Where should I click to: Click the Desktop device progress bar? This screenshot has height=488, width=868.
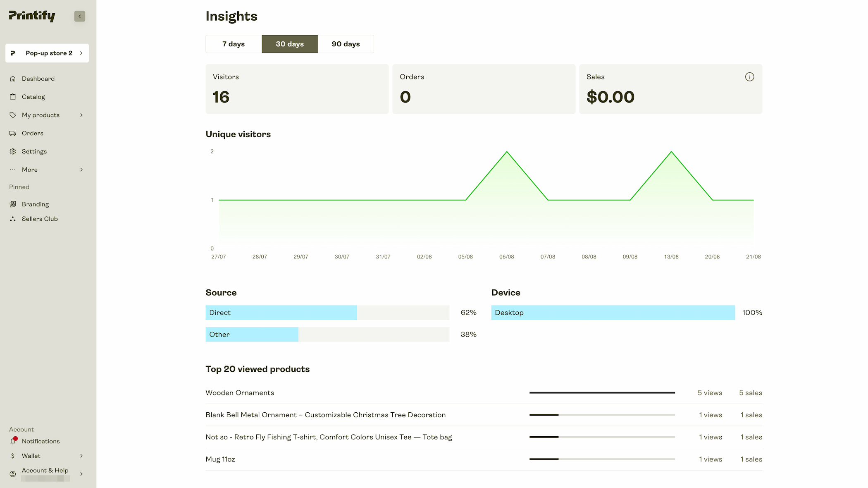613,313
